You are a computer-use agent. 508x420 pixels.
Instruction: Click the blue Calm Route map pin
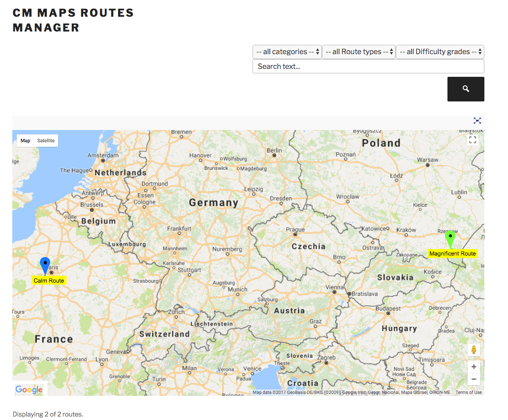(x=45, y=264)
